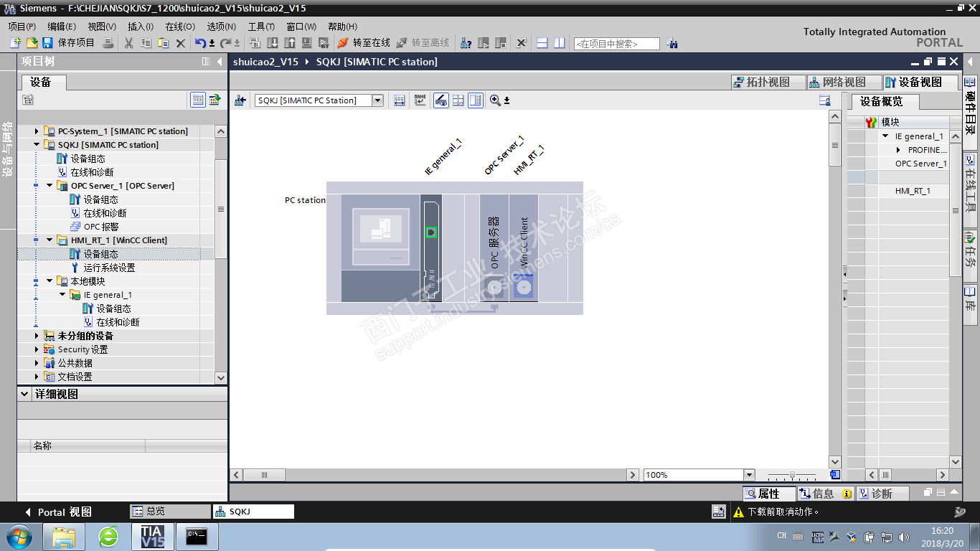980x551 pixels.
Task: Toggle the module name display button
Action: tap(420, 100)
